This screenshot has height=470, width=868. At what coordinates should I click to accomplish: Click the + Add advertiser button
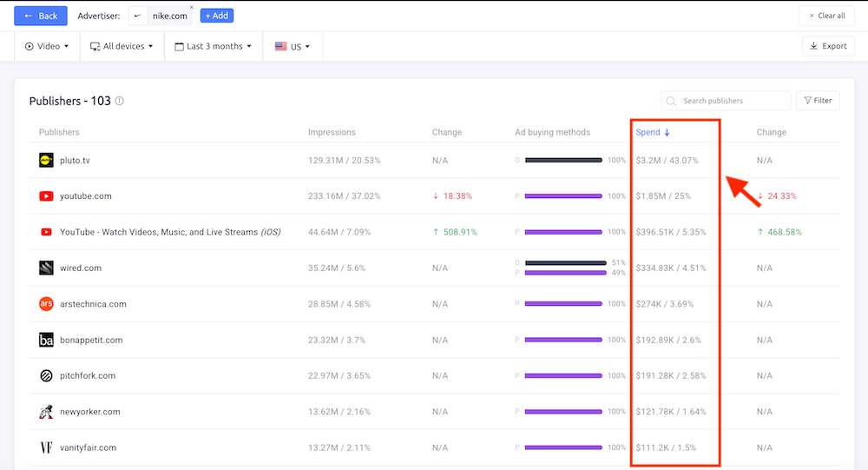click(x=216, y=16)
